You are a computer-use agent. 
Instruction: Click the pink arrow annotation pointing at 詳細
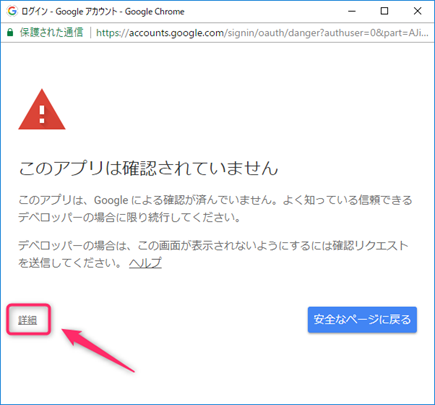coord(99,350)
